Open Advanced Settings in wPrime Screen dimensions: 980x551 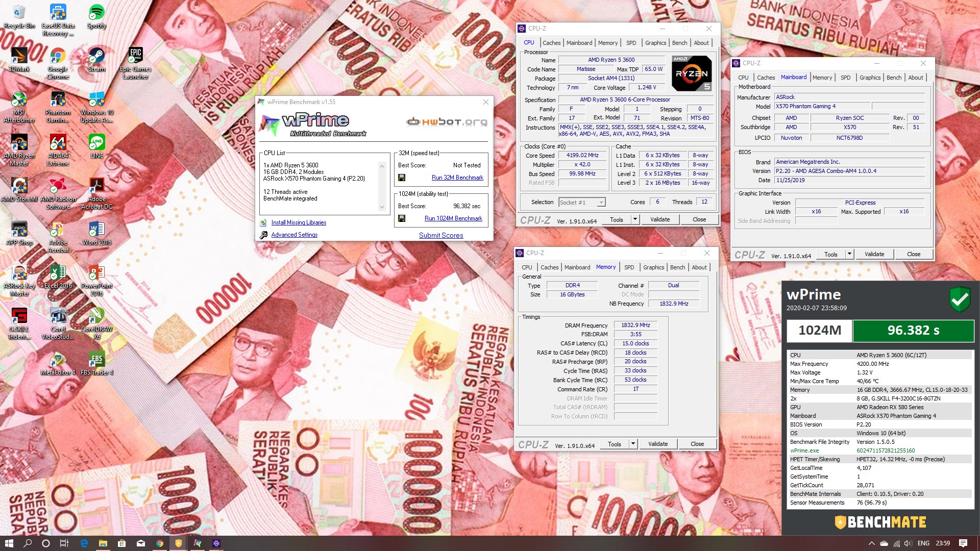click(x=294, y=235)
